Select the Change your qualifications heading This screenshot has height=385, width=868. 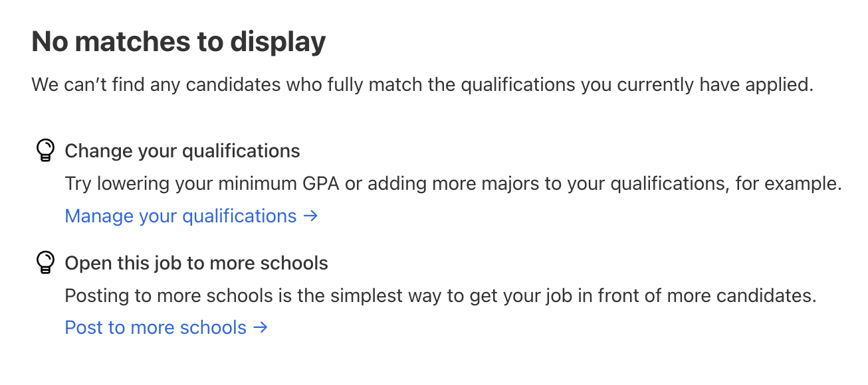[x=182, y=151]
